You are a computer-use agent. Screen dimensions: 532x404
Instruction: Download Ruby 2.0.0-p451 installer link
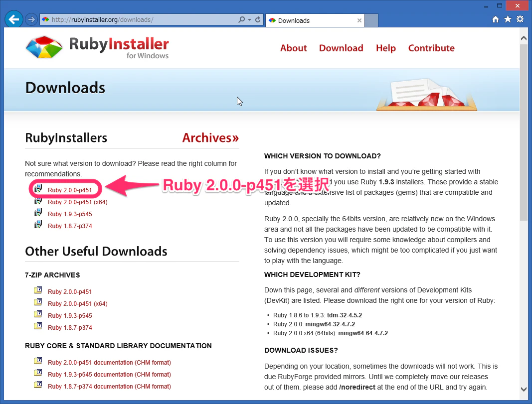[70, 190]
